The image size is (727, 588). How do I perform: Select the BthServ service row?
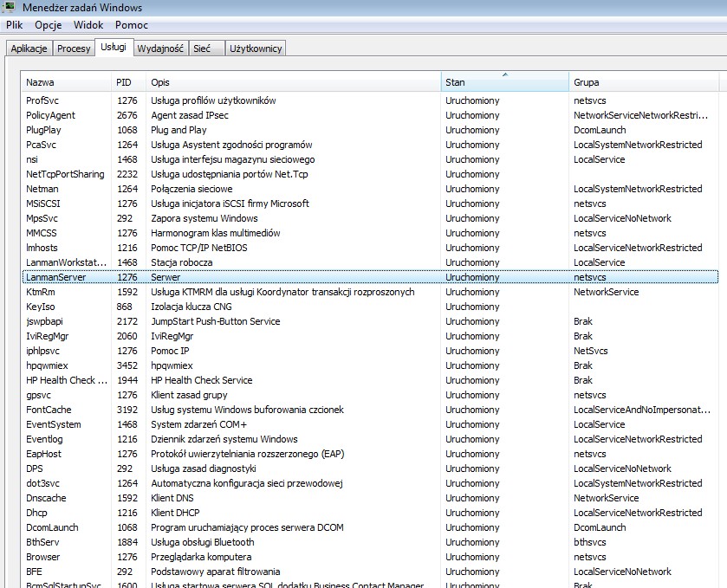370,542
